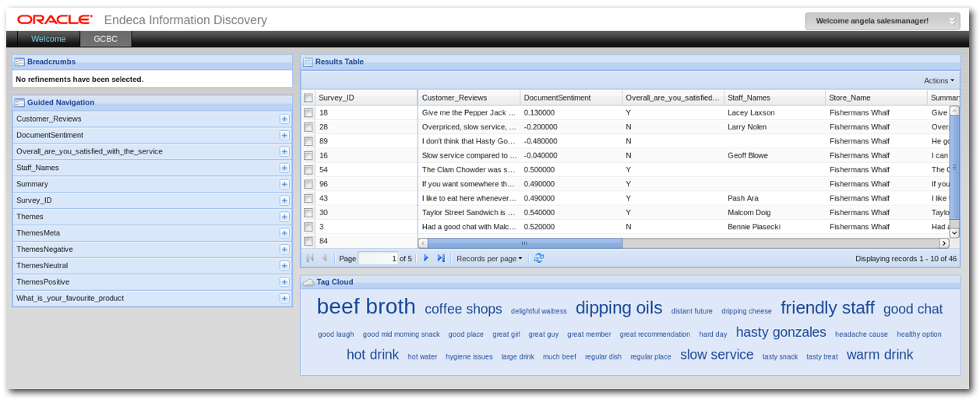Check the box for Survey_ID 18
The width and height of the screenshot is (980, 400).
coord(308,113)
